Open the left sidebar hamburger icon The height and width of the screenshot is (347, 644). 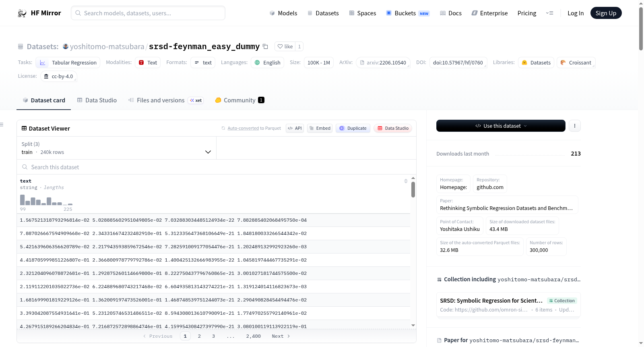pos(2,125)
